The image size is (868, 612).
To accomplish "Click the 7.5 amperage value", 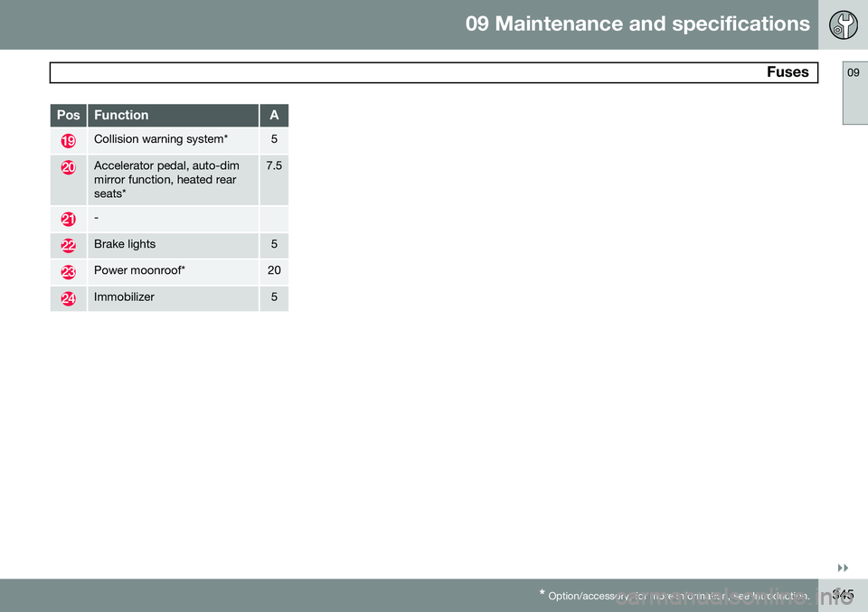I will click(x=274, y=165).
